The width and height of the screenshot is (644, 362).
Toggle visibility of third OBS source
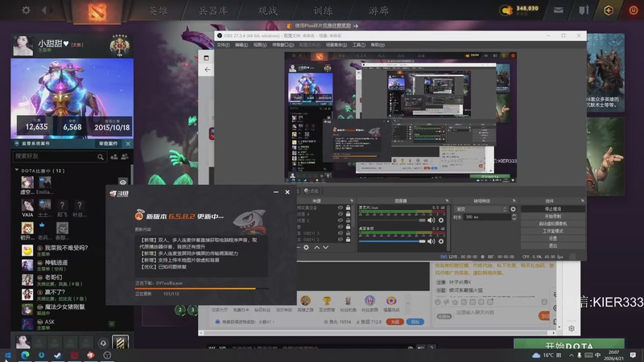point(340,220)
